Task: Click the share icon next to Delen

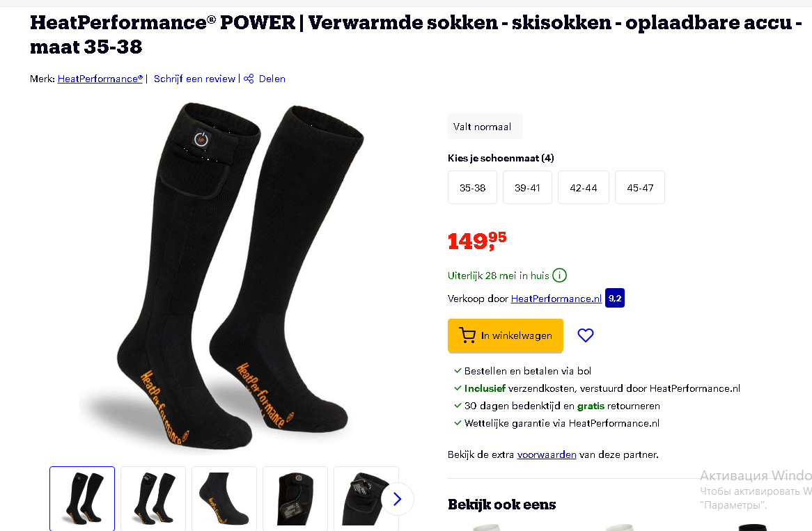Action: click(x=249, y=79)
